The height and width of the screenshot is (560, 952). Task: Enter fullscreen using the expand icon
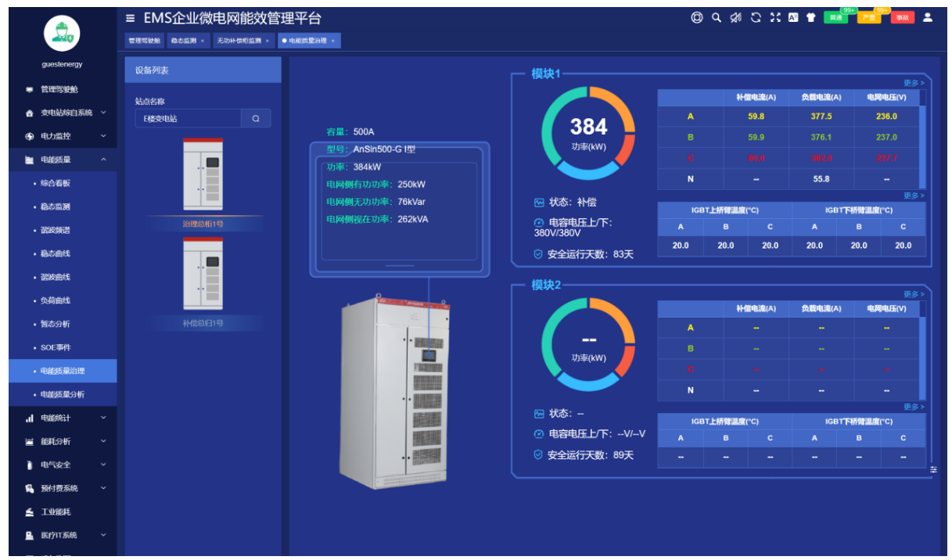775,17
